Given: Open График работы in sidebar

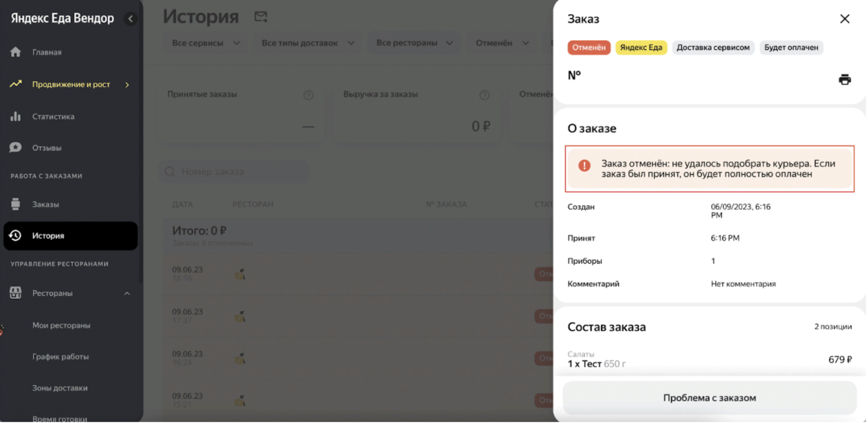Looking at the screenshot, I should coord(60,357).
